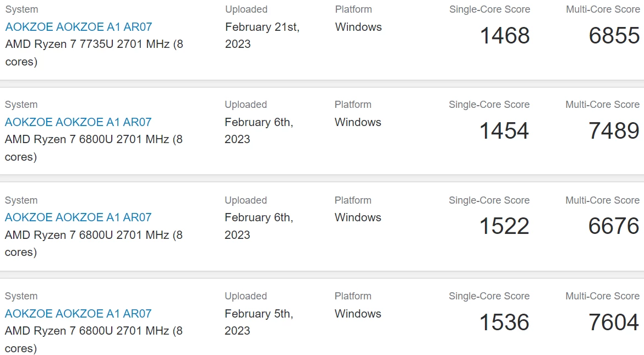Click the single-core score 1536

pyautogui.click(x=504, y=323)
